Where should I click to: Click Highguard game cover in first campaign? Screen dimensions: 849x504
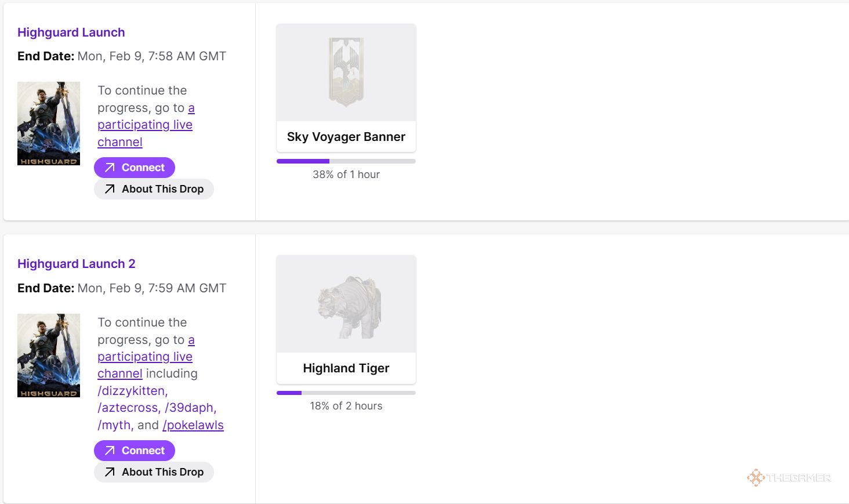pyautogui.click(x=49, y=124)
